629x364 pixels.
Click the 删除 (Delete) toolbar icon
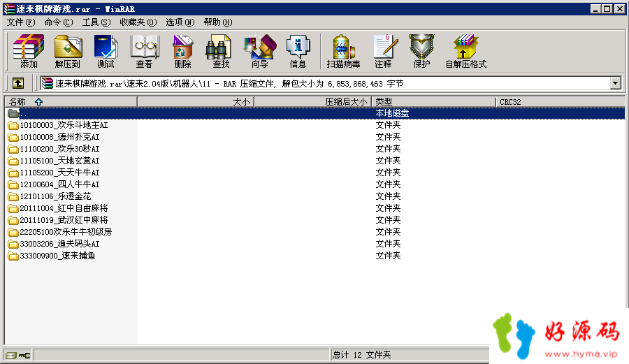[x=183, y=51]
